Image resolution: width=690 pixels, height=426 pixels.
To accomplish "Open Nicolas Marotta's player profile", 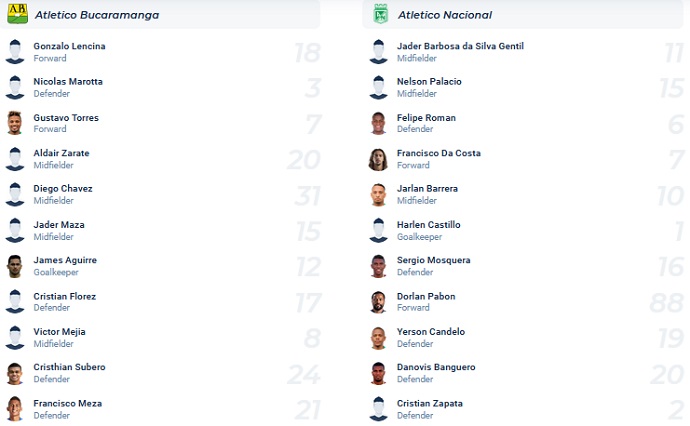I will click(x=68, y=82).
